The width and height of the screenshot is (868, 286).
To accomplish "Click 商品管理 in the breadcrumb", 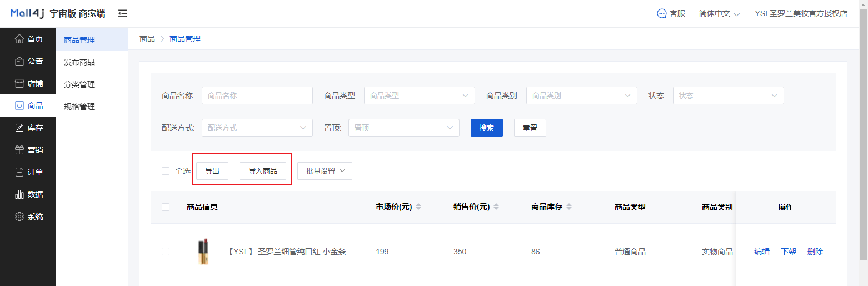I will pyautogui.click(x=185, y=39).
